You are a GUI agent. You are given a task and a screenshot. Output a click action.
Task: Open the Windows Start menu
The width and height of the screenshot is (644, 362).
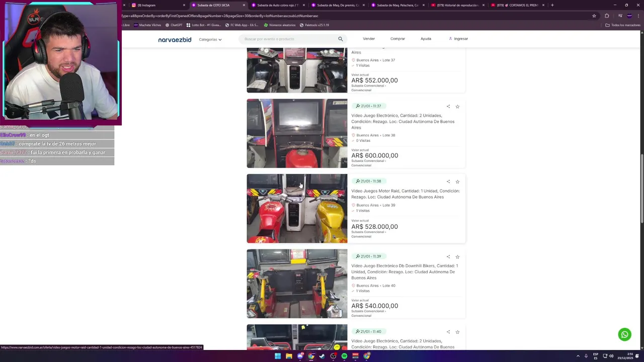coord(277,356)
